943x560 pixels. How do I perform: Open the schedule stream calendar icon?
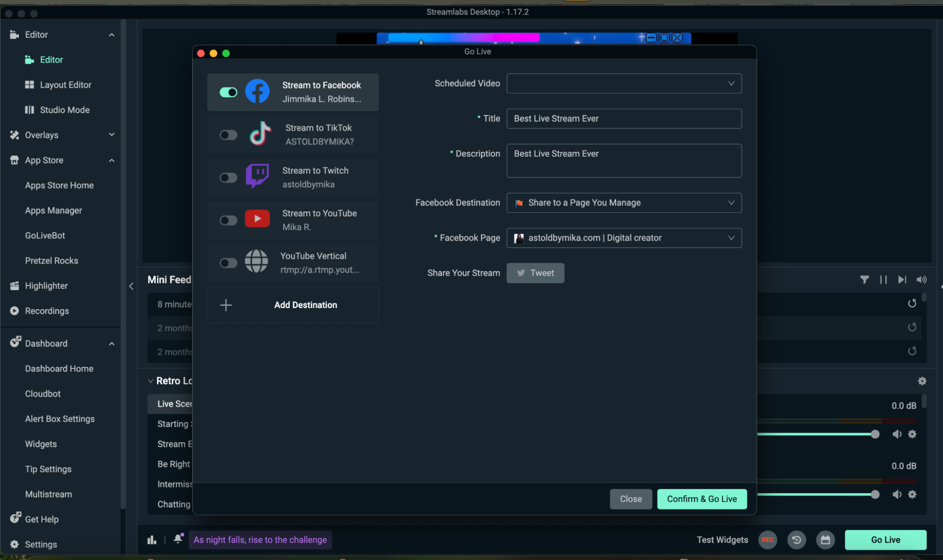point(825,540)
